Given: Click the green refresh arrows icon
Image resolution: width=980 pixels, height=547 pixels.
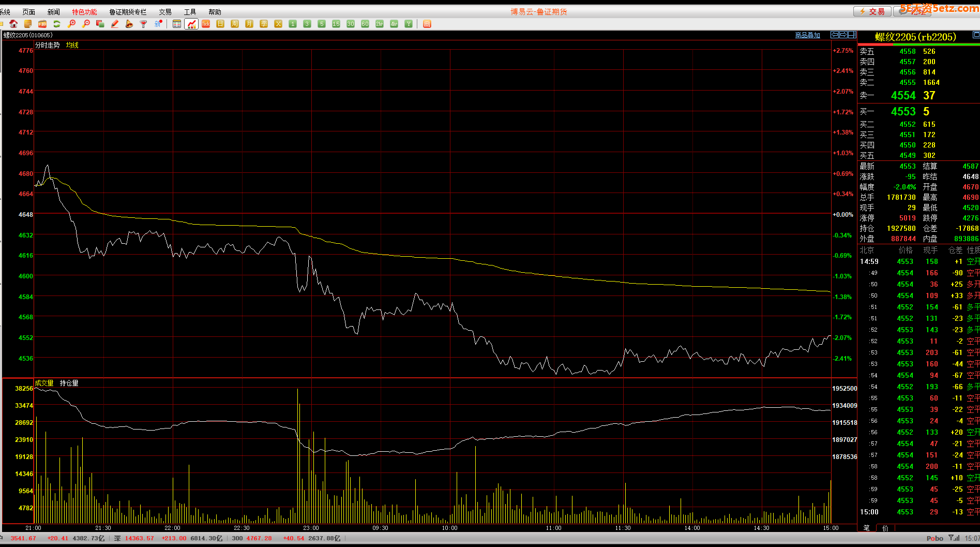Looking at the screenshot, I should tap(57, 24).
